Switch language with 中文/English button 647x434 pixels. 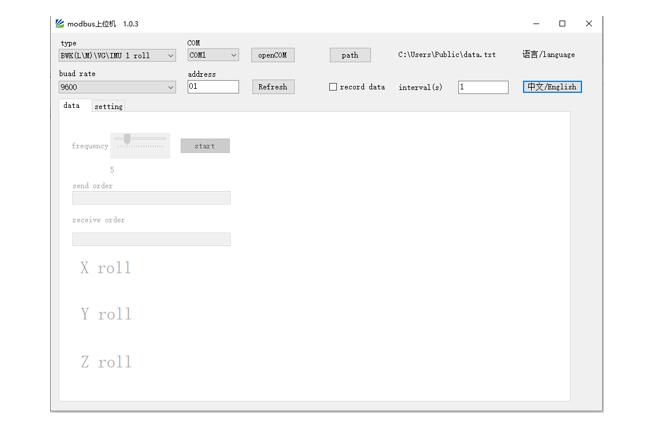tap(552, 87)
